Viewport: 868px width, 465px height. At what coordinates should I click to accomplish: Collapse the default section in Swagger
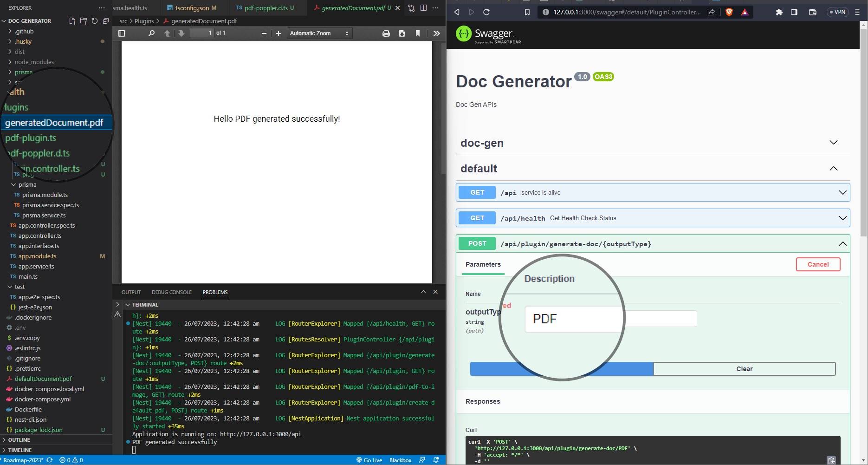(x=834, y=169)
